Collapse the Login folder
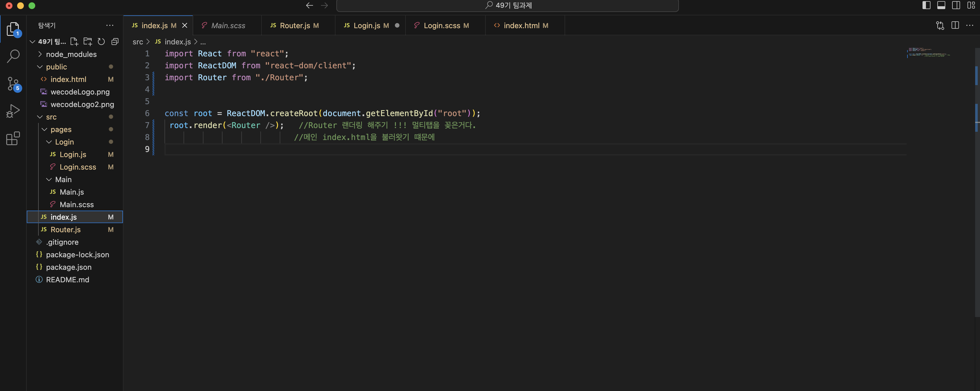980x391 pixels. tap(75, 142)
